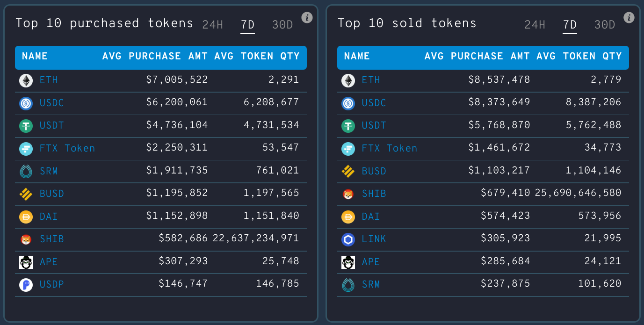The image size is (644, 325).
Task: Click the ApeCoin icon in sold tokens
Action: coord(348,262)
